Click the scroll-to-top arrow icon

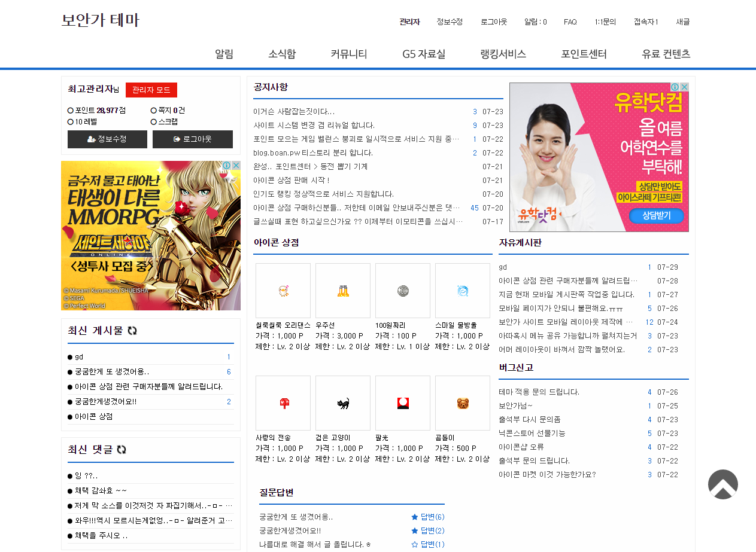pyautogui.click(x=723, y=484)
